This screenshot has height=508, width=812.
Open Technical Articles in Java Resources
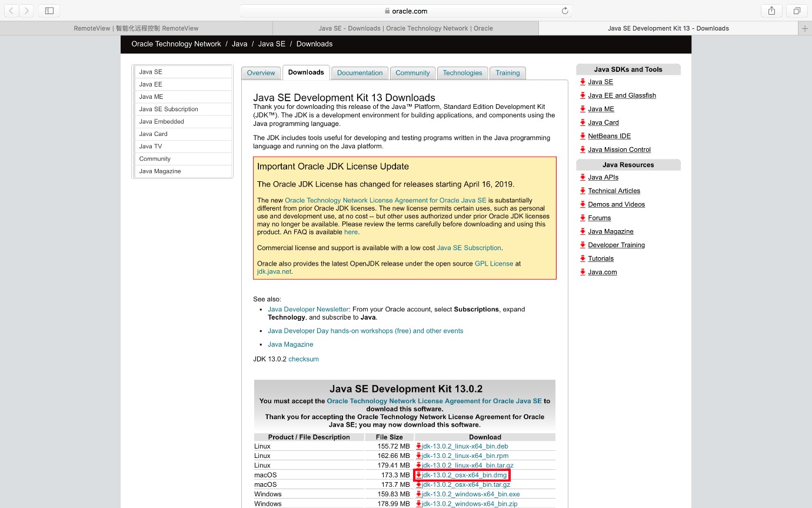pyautogui.click(x=614, y=191)
